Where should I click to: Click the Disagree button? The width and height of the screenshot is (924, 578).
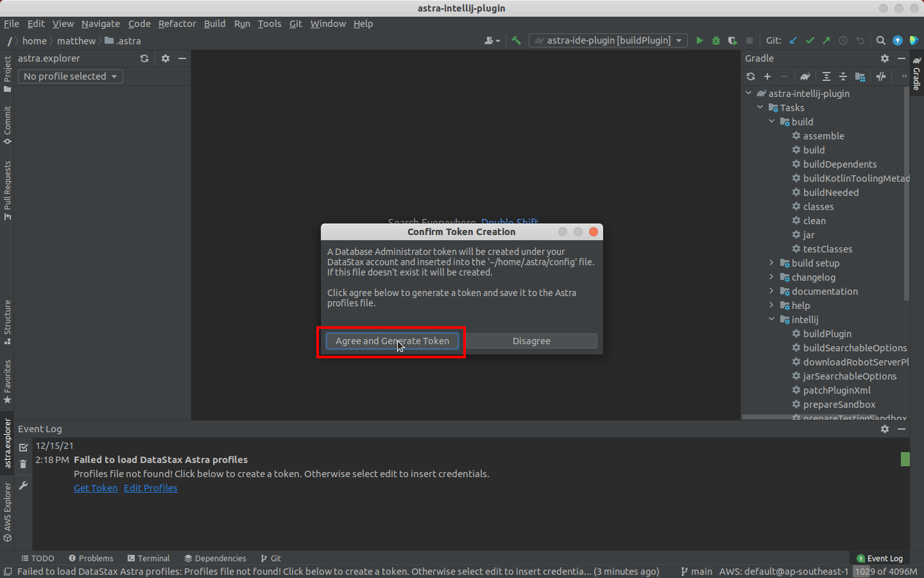531,341
